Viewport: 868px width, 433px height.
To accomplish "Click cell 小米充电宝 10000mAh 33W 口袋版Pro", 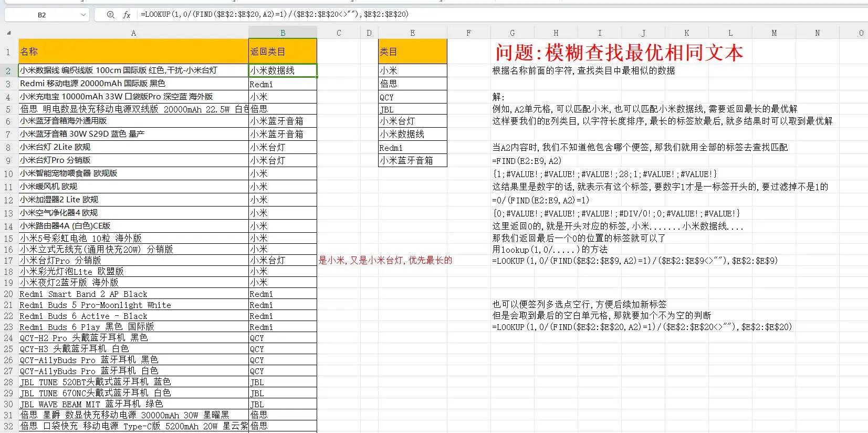I will click(133, 97).
